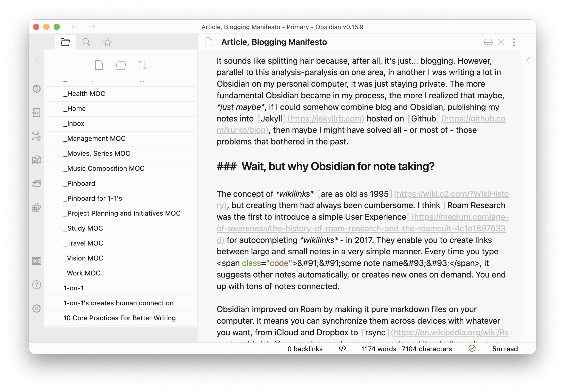Navigate back with the left arrow

pyautogui.click(x=74, y=27)
